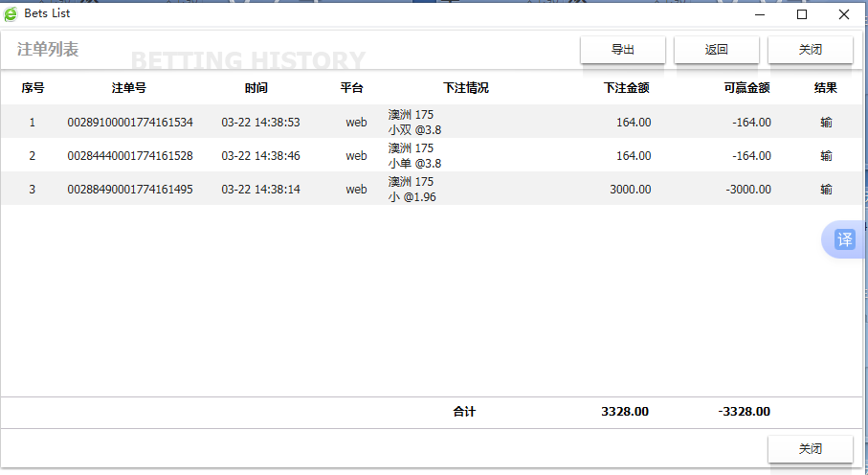Click time 03-22 14:38:53
Screen dimensions: 868x475
(260, 122)
